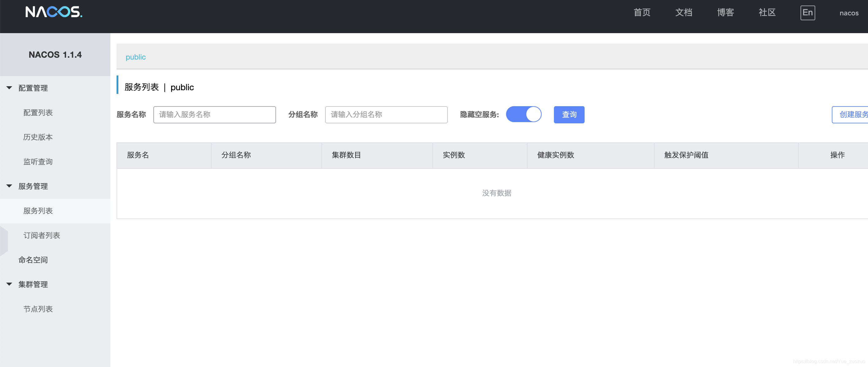This screenshot has width=868, height=367.
Task: Open the 博客 link in header
Action: coord(725,13)
